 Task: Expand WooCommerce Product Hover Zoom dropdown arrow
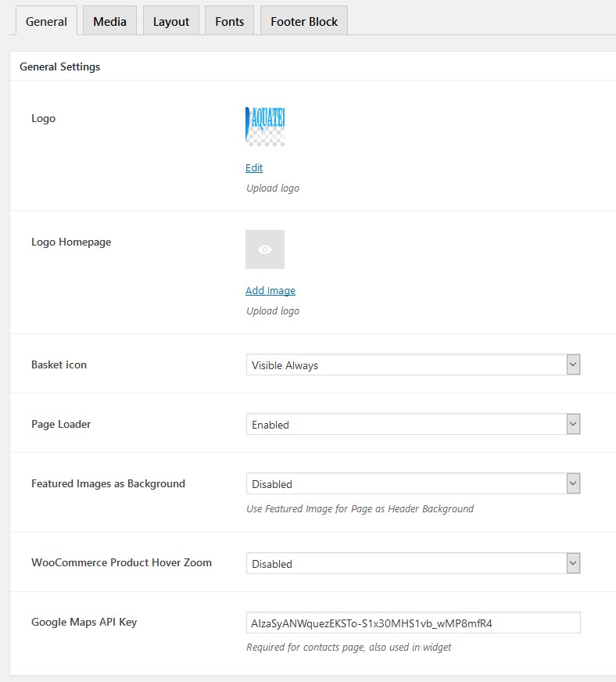pos(573,563)
